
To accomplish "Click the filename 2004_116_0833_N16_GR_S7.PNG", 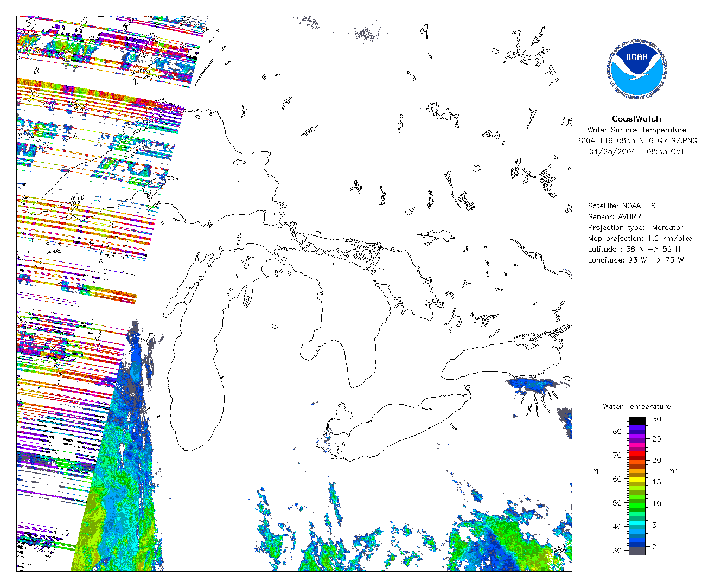I will pos(636,140).
